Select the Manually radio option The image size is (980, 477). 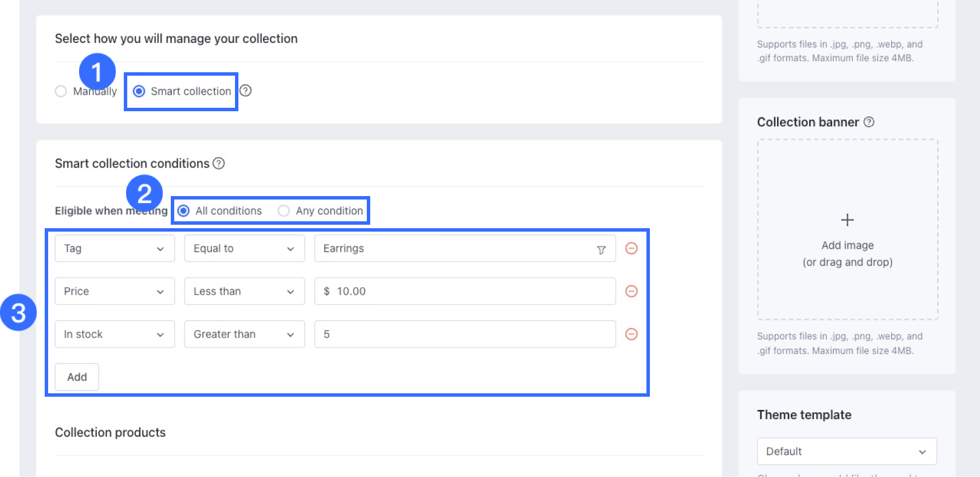click(x=61, y=91)
